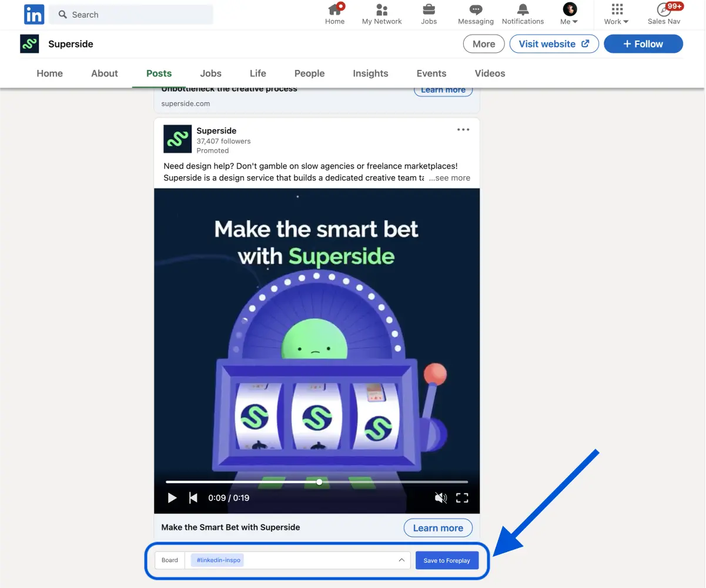Unmute the video audio
The height and width of the screenshot is (588, 706).
tap(440, 498)
